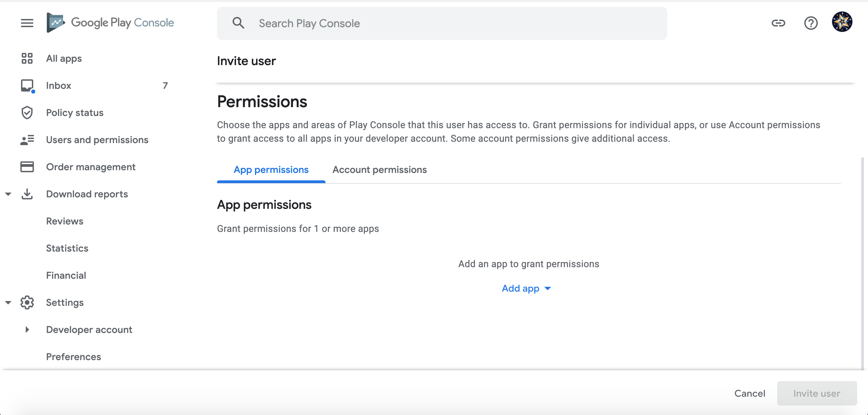Screen dimensions: 868x415
Task: Copy link using the chain icon
Action: pyautogui.click(x=778, y=23)
